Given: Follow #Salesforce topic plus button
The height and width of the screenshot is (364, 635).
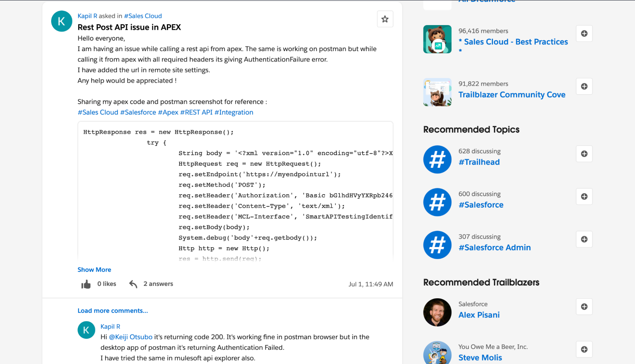Looking at the screenshot, I should point(584,196).
